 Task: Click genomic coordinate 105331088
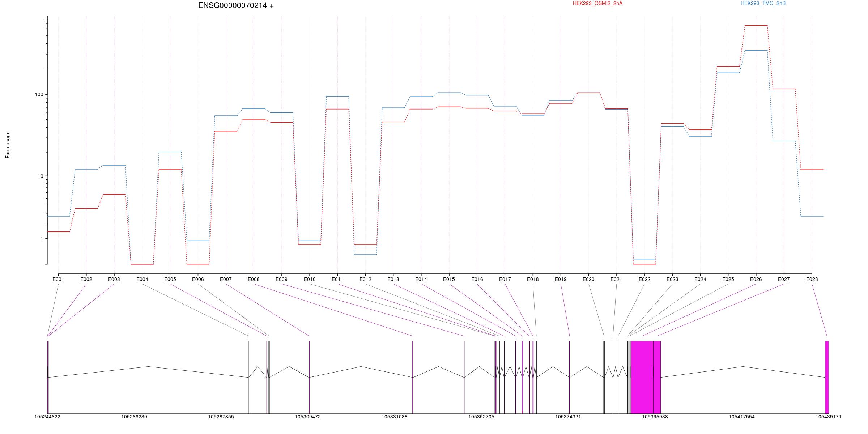click(x=395, y=417)
